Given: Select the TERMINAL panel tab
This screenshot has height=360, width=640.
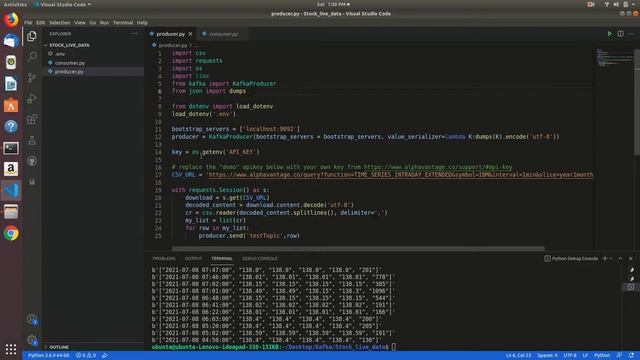Looking at the screenshot, I should point(222,258).
